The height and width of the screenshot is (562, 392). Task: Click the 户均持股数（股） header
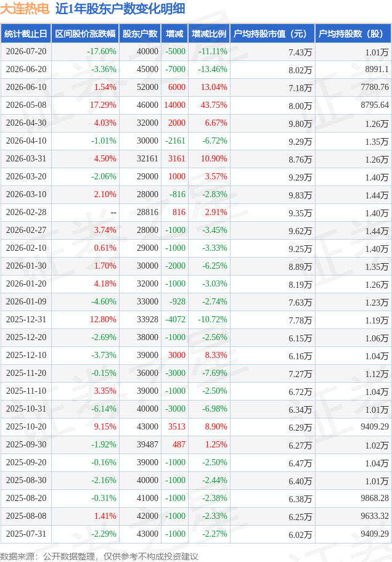coord(353,34)
